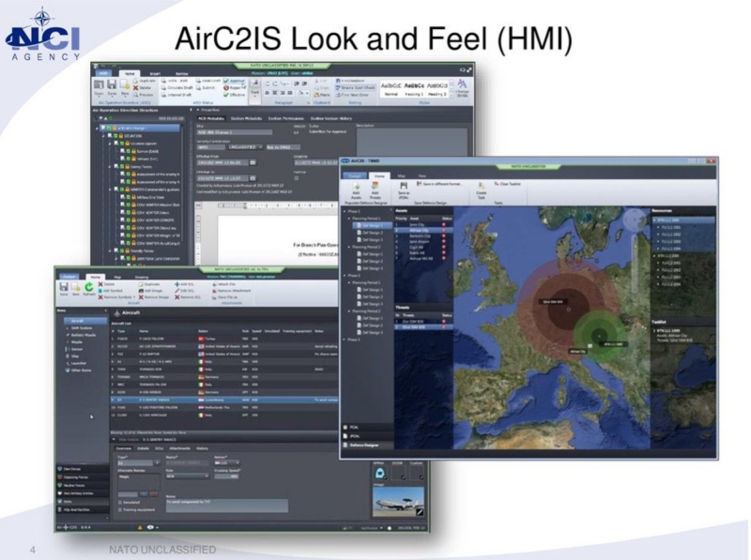
Task: Click Add Assets icon in Defence Designer
Action: [x=354, y=188]
